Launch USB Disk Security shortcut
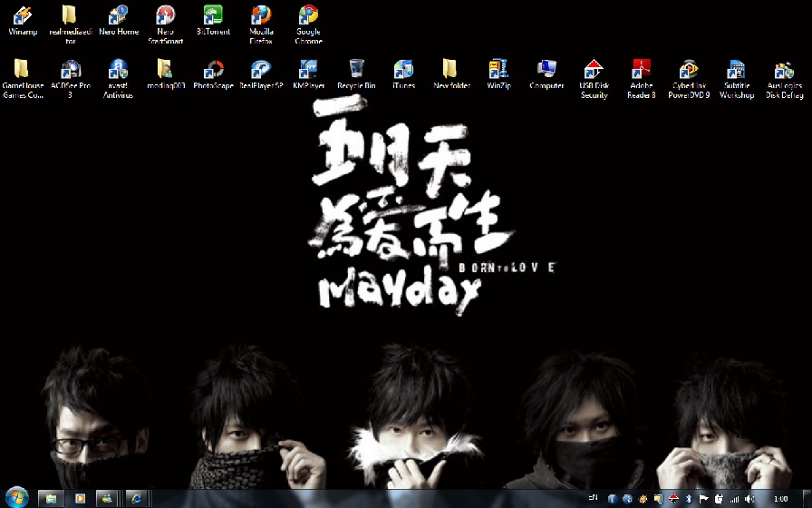The height and width of the screenshot is (508, 812). pos(594,79)
